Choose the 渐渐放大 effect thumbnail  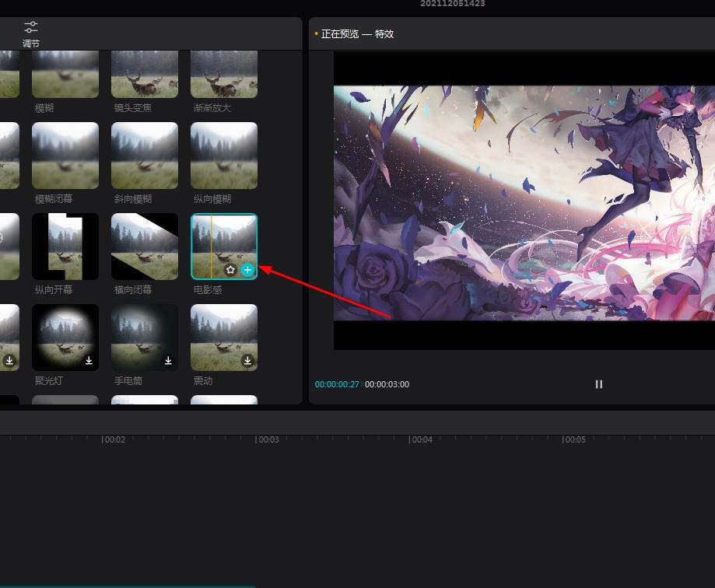click(x=224, y=75)
